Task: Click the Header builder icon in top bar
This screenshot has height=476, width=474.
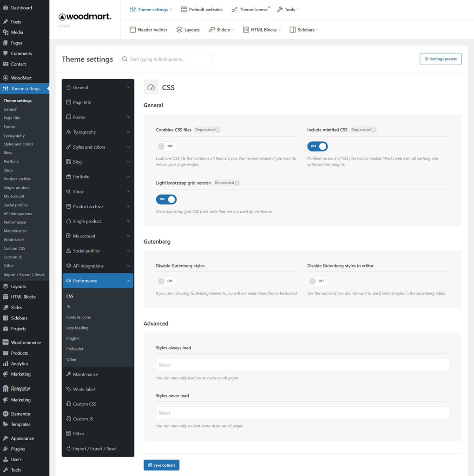Action: pos(132,30)
